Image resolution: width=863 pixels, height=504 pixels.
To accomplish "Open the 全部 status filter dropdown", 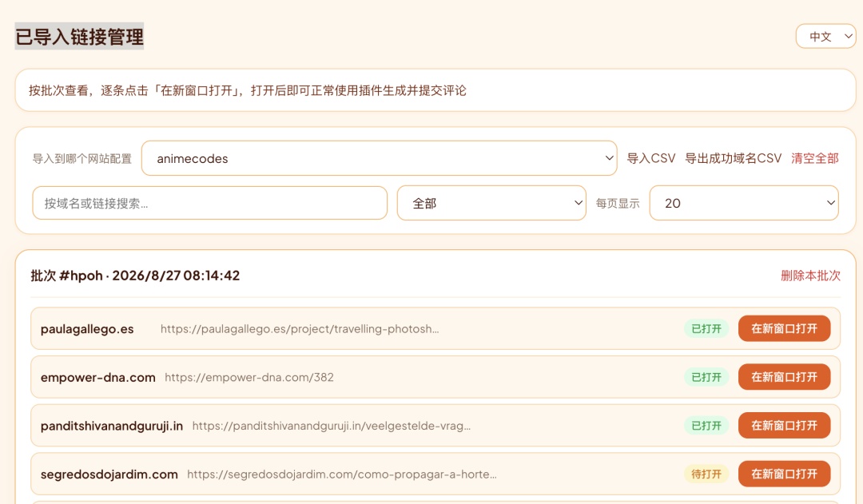I will 491,203.
